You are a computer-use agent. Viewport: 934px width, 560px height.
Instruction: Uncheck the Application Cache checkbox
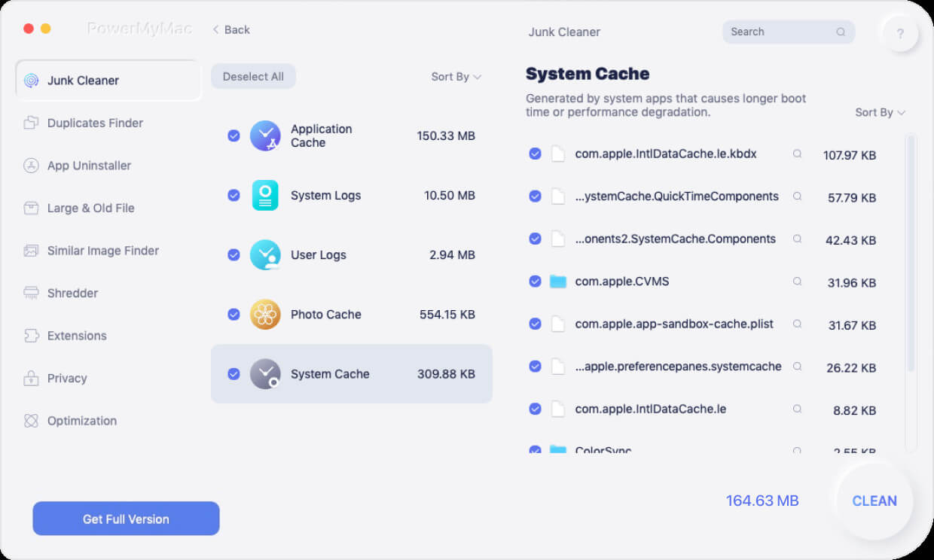pyautogui.click(x=233, y=135)
